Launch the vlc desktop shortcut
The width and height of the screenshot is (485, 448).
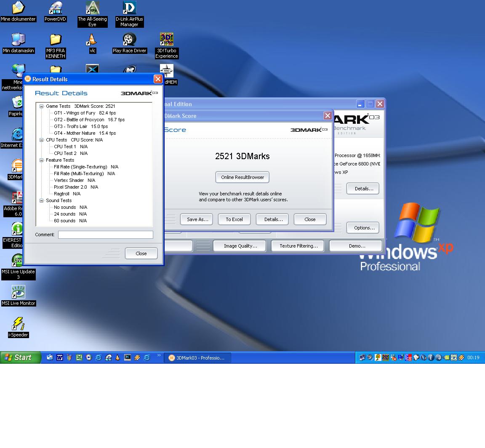coord(92,43)
